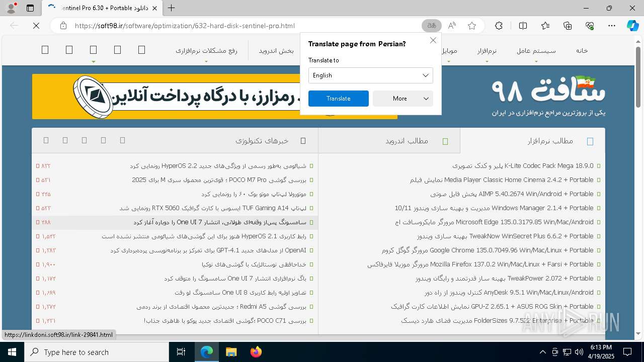This screenshot has width=644, height=362.
Task: Launch Copilot sidebar
Action: (633, 26)
